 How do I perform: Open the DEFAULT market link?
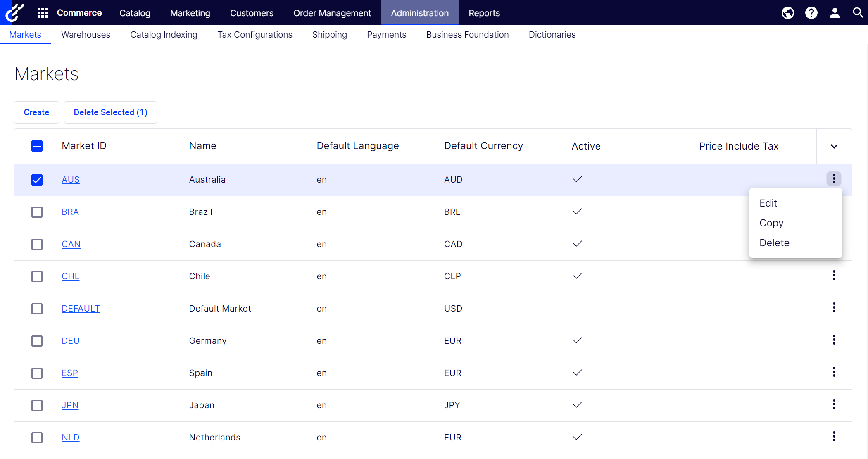[81, 309]
